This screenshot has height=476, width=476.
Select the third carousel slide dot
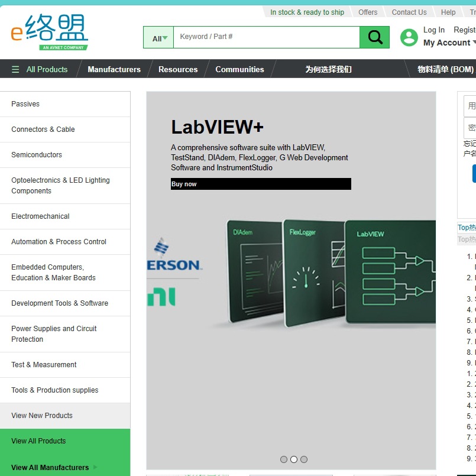tap(303, 459)
